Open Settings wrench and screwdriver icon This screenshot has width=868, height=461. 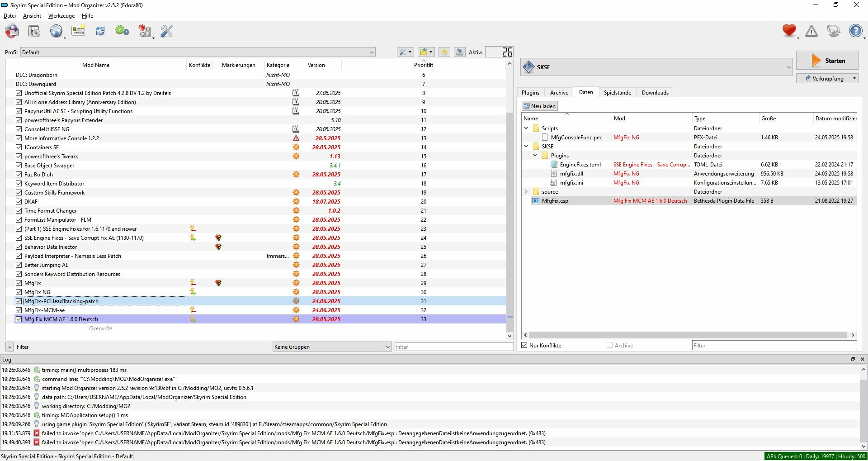167,31
